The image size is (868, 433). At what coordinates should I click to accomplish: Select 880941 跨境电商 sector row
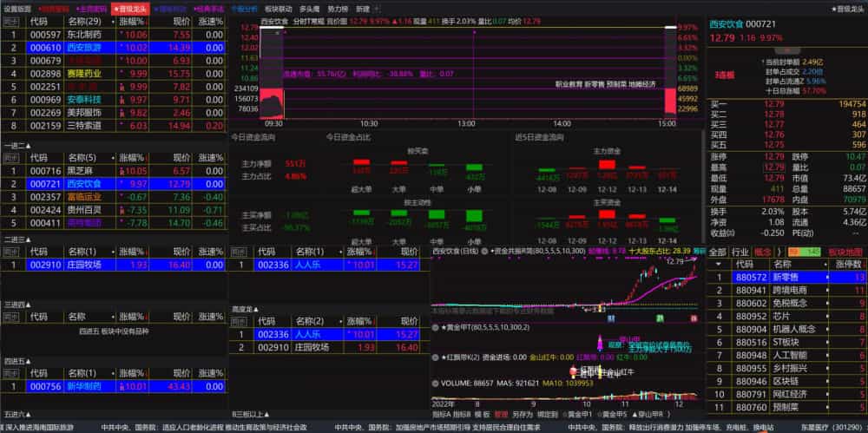786,290
